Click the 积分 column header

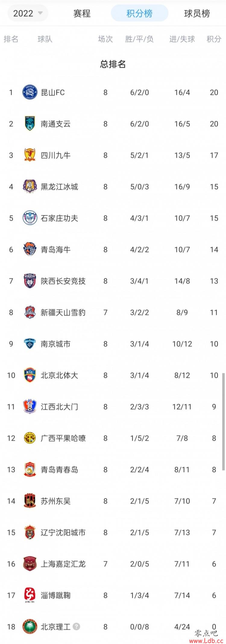[214, 39]
